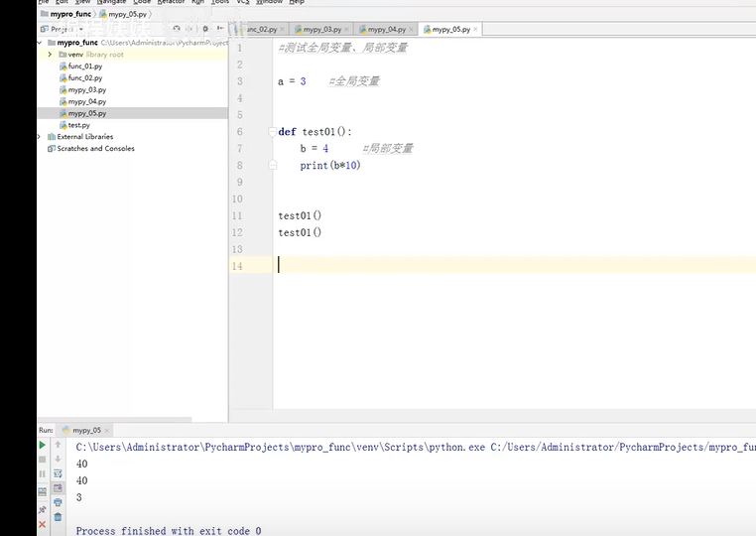Close the Run panel with the red X
This screenshot has width=756, height=536.
pos(43,524)
